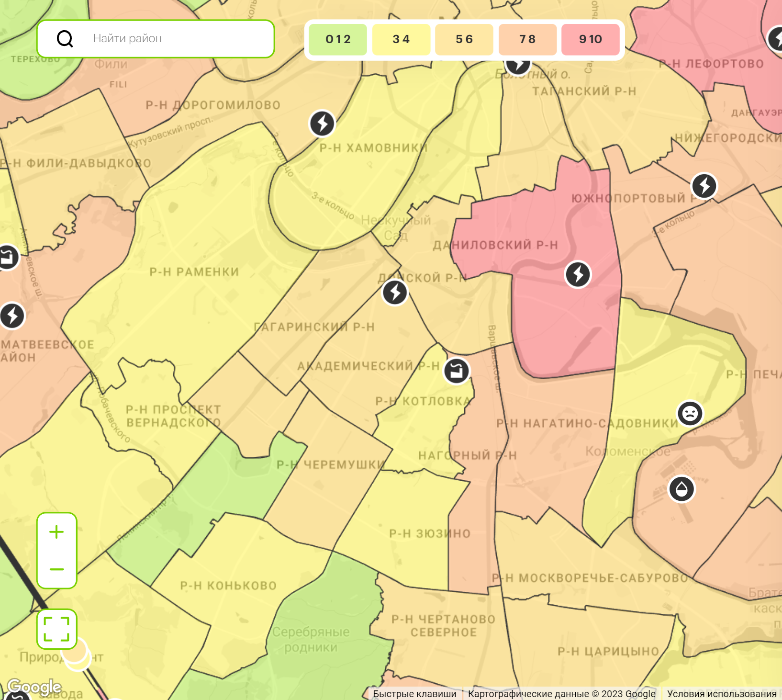This screenshot has width=782, height=700.
Task: Open sad face marker in Нагатино-Садовники
Action: pos(690,413)
